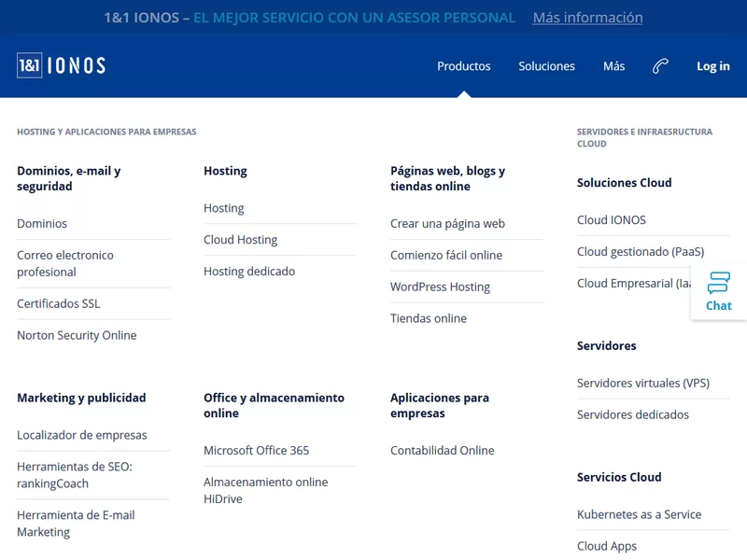Click the 1&1 IONOS logo
Viewport: 747px width, 560px height.
pyautogui.click(x=61, y=65)
